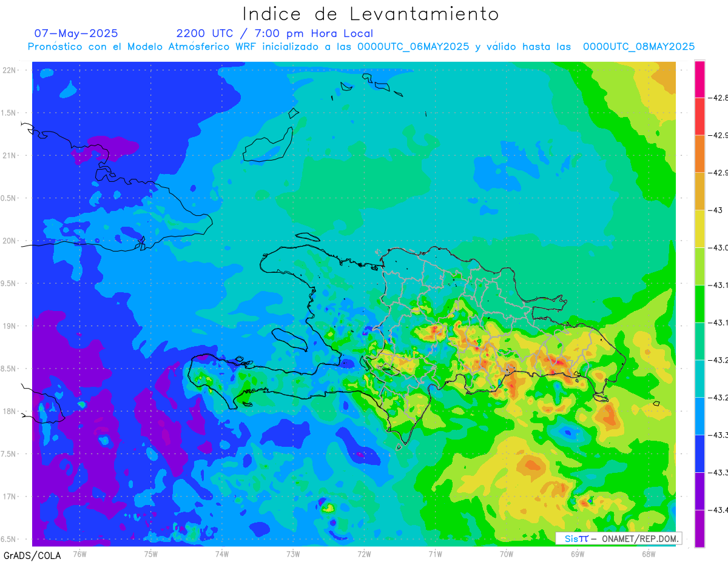
Task: Click the "76W" longitude label
Action: click(x=79, y=554)
